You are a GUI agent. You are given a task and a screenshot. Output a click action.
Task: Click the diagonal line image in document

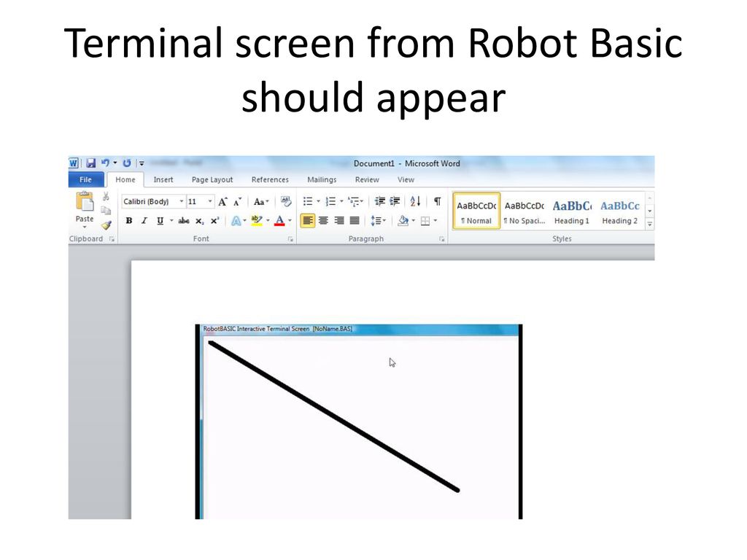click(333, 416)
